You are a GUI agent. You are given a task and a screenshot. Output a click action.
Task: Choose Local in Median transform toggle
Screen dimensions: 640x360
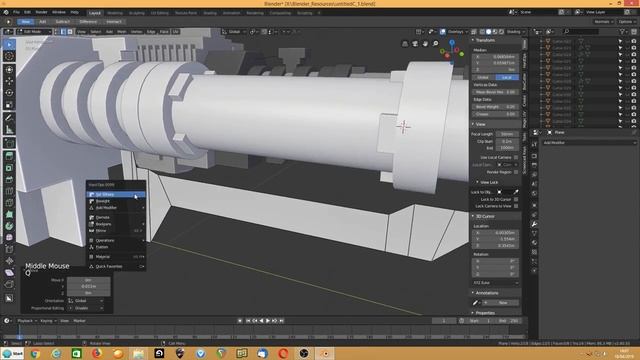[x=507, y=77]
